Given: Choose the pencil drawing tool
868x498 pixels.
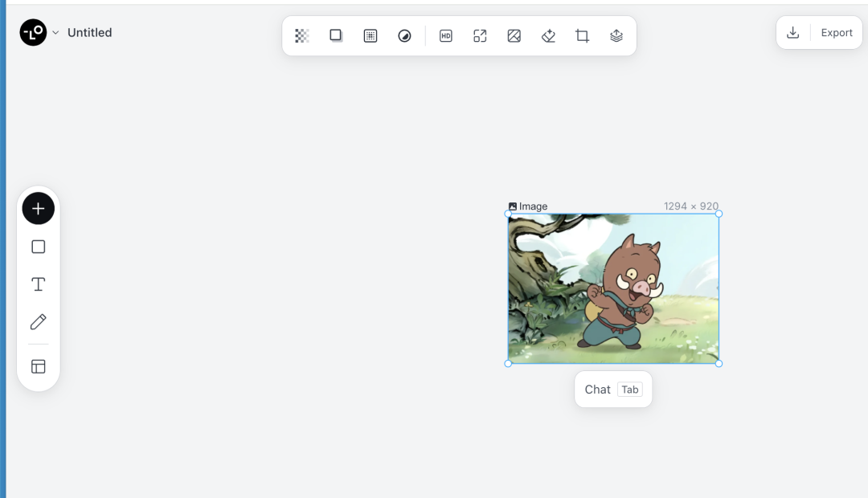Looking at the screenshot, I should point(38,322).
